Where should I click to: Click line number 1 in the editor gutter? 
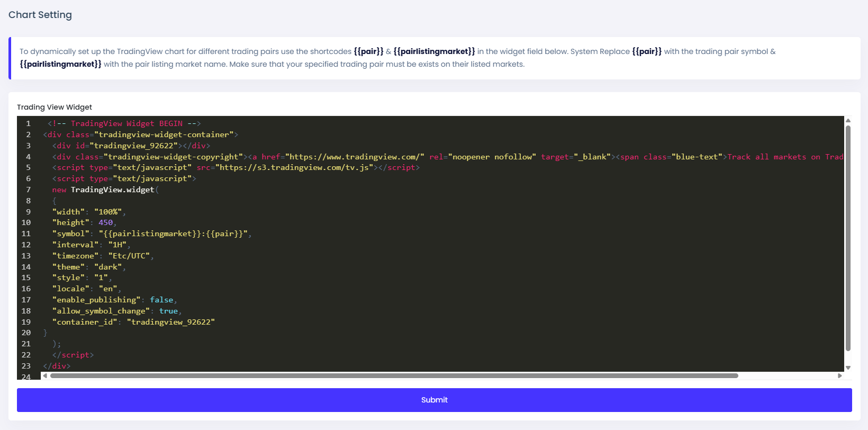tap(29, 123)
